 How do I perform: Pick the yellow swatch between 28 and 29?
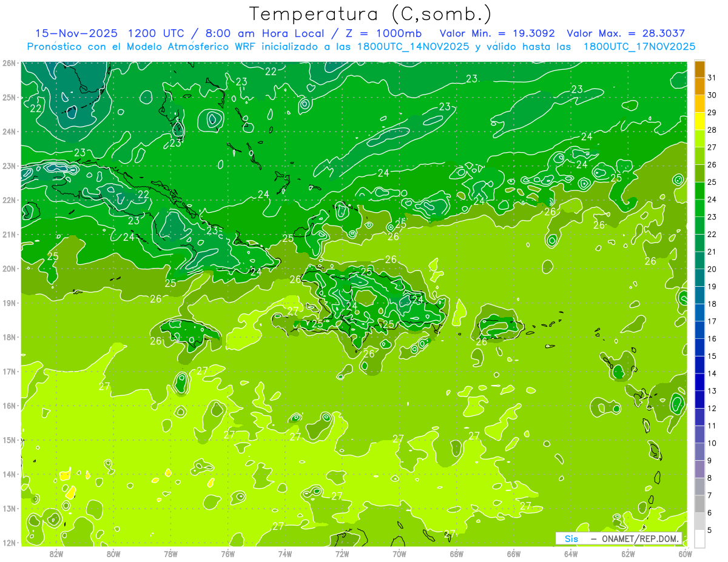pos(699,121)
